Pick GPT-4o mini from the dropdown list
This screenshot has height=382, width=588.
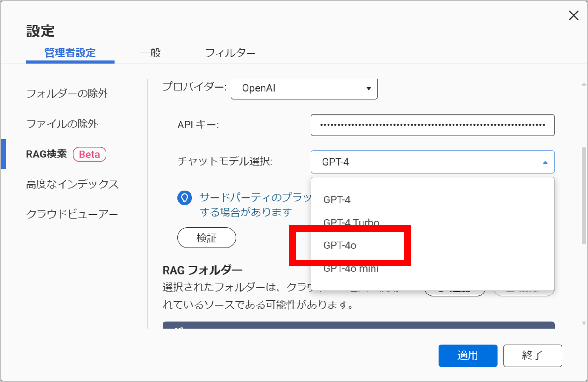pyautogui.click(x=351, y=269)
